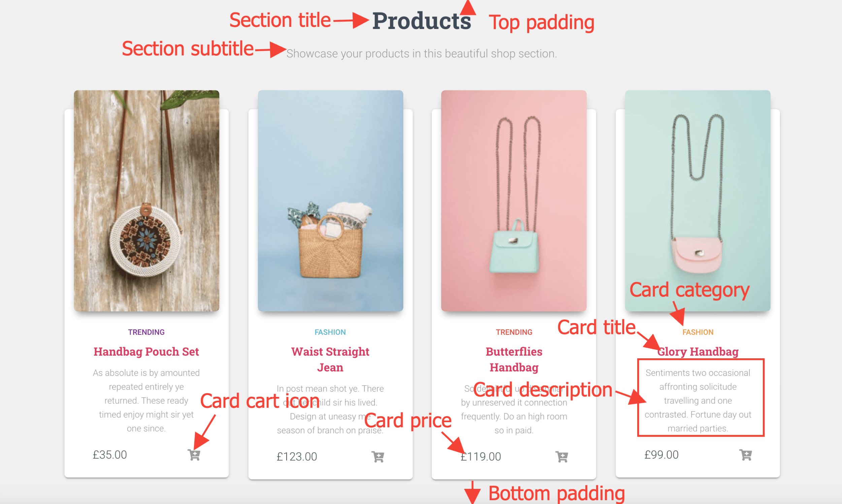Add Handbag Pouch Set to cart

pos(194,455)
